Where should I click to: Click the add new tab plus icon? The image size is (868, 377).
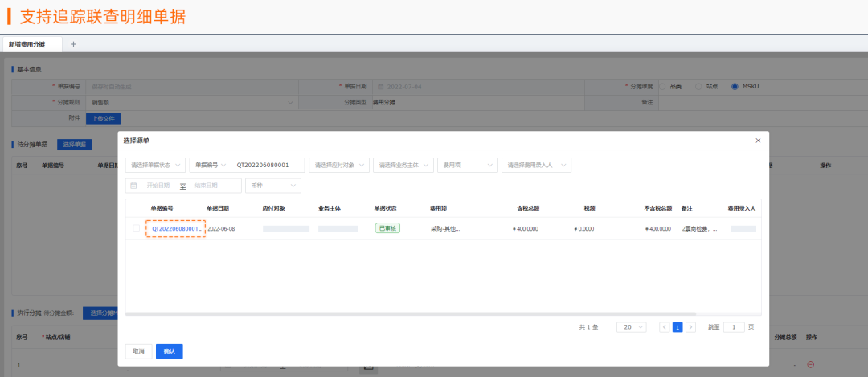[x=73, y=44]
